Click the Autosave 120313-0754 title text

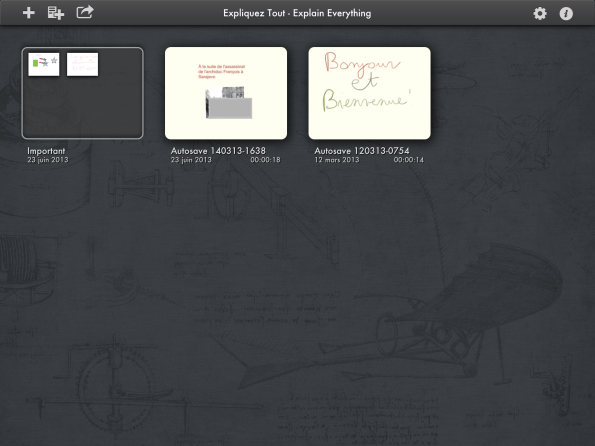pos(362,151)
